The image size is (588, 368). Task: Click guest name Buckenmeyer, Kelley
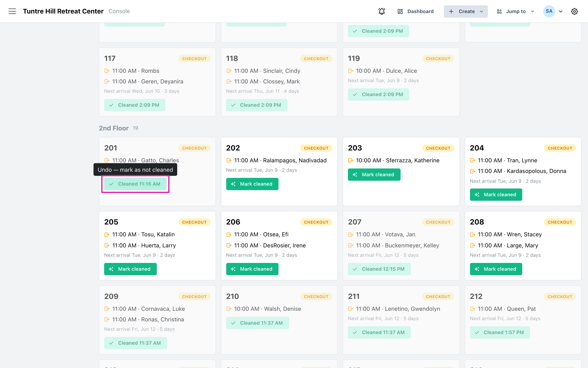click(412, 245)
